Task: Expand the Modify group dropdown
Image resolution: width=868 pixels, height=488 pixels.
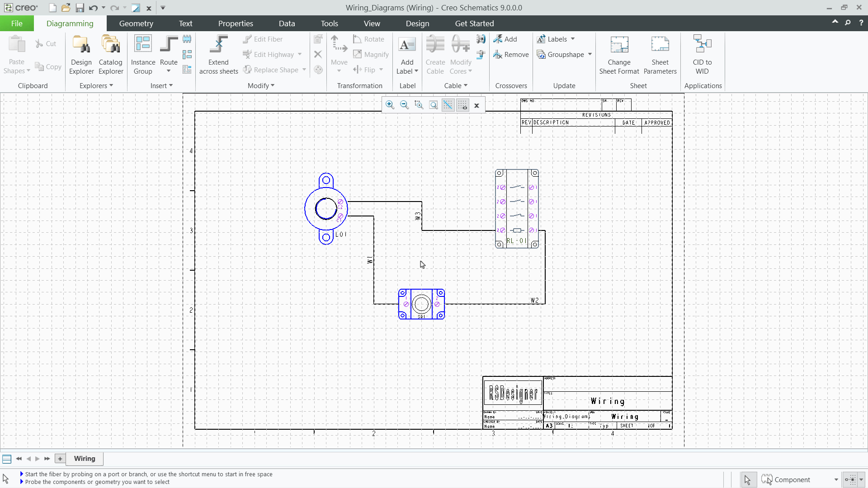Action: [261, 86]
